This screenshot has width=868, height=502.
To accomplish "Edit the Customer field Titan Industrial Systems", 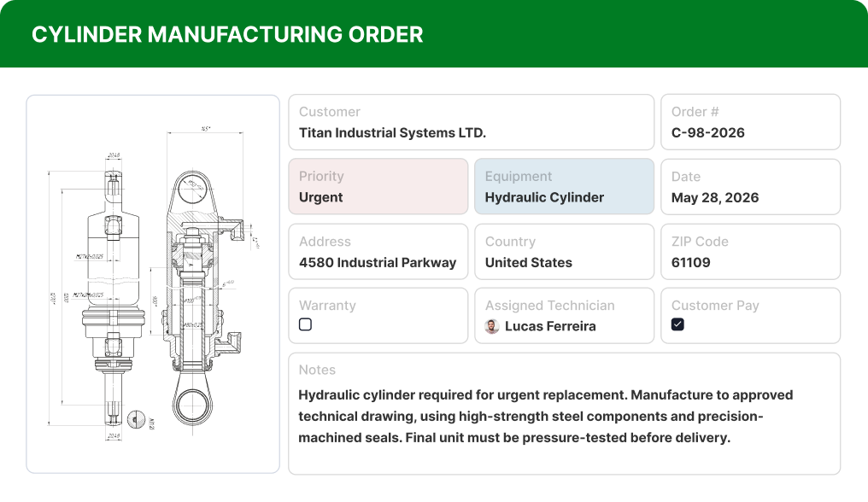I will coord(471,122).
